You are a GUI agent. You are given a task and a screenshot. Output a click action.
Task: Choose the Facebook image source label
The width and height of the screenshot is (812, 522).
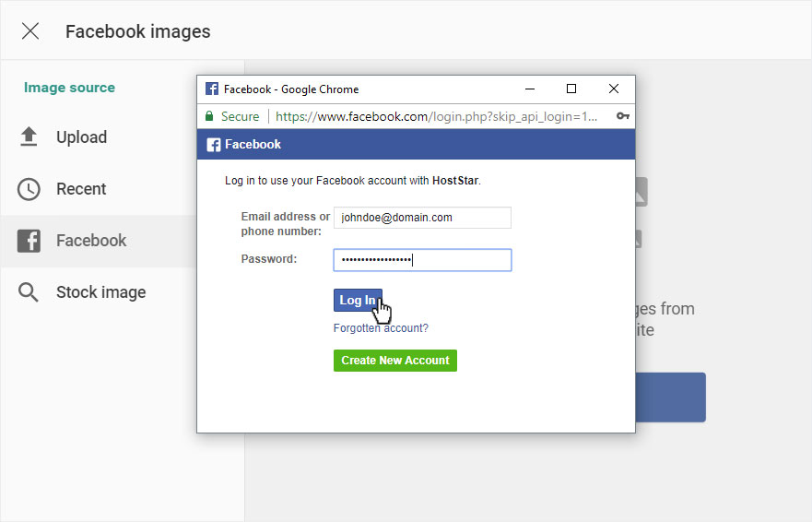coord(91,241)
